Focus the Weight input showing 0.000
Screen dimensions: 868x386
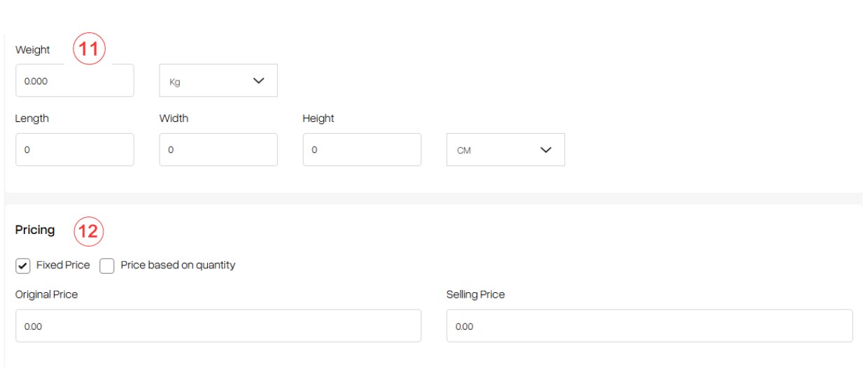pyautogui.click(x=74, y=81)
